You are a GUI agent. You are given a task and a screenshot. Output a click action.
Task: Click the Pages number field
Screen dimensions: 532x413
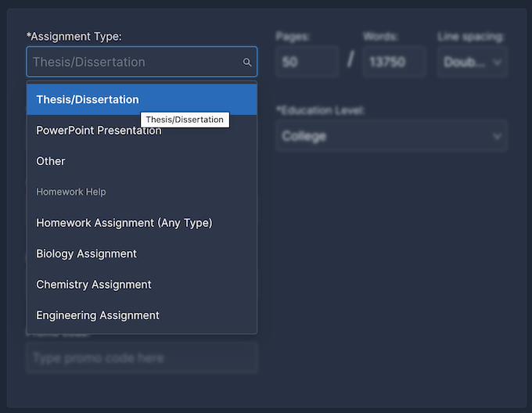(x=307, y=62)
